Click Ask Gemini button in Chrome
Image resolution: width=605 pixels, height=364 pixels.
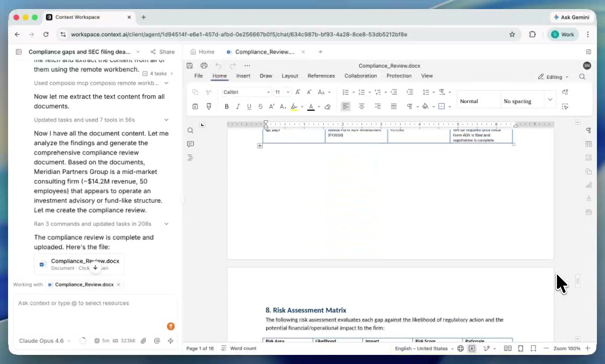pos(572,17)
